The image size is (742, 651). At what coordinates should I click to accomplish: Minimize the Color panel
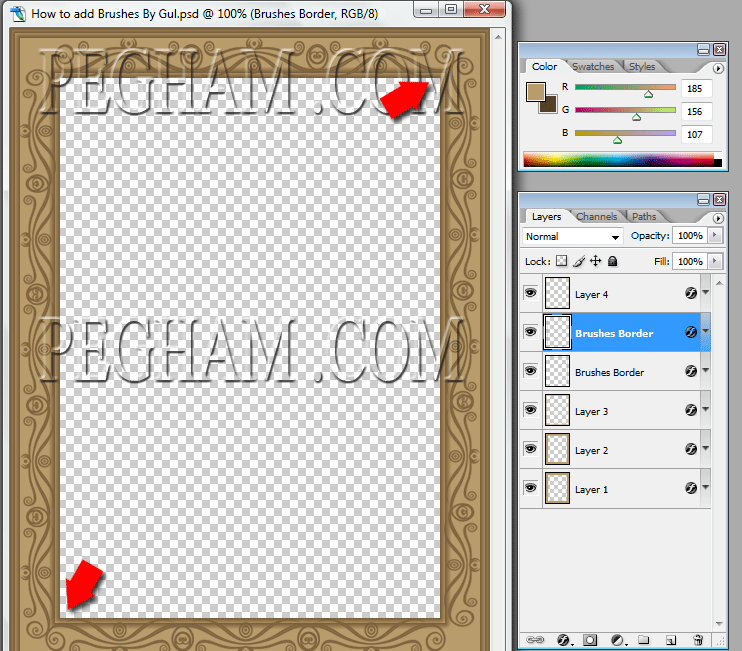tap(703, 50)
